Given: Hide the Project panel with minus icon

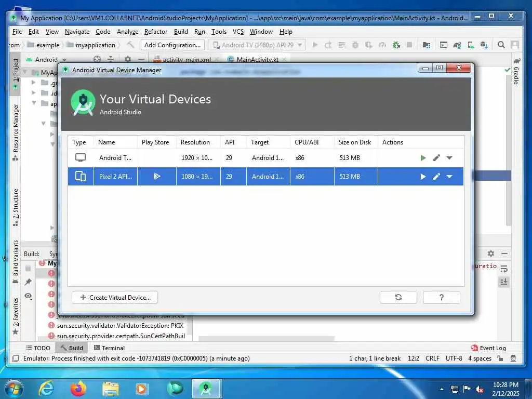Looking at the screenshot, I should pyautogui.click(x=141, y=59).
